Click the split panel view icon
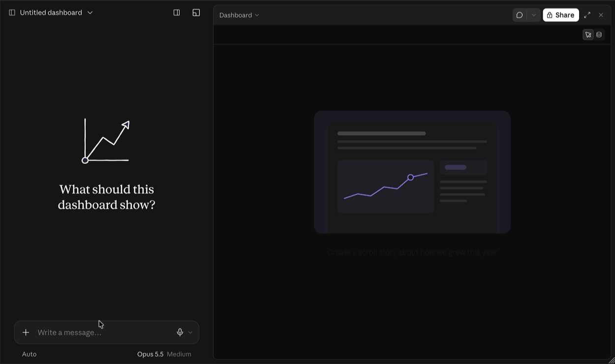The width and height of the screenshot is (615, 364). click(x=177, y=13)
